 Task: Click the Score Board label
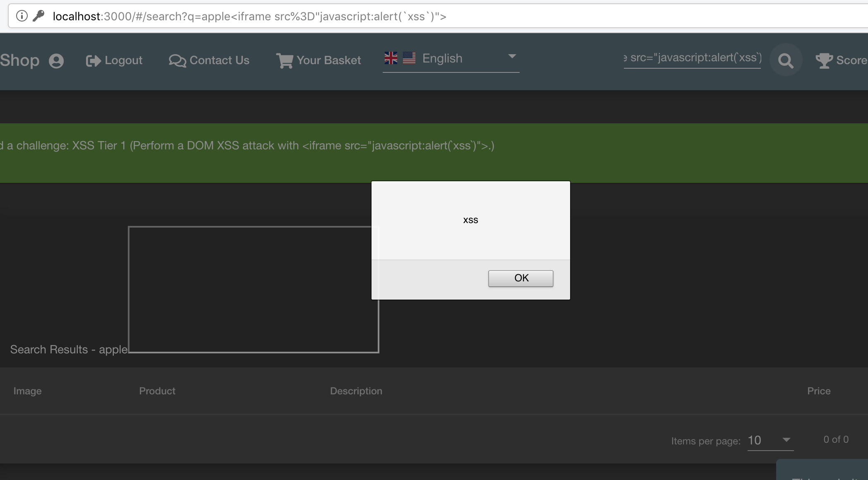(x=852, y=60)
